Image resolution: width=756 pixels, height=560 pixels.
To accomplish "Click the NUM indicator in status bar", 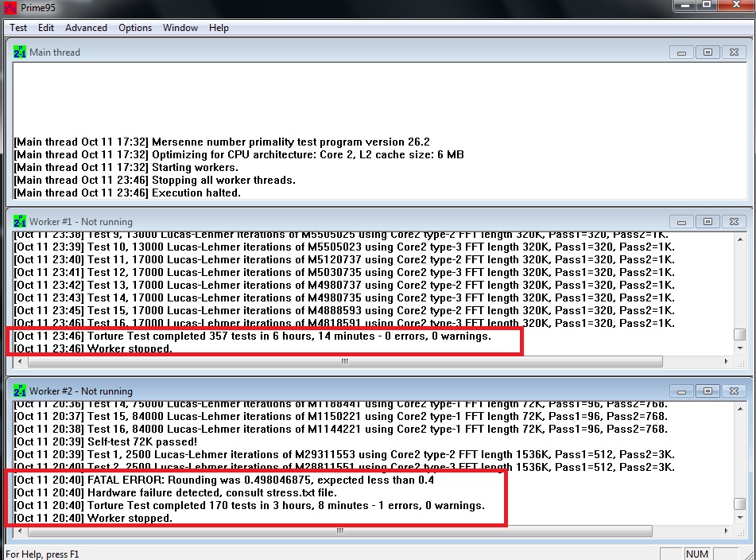I will click(x=697, y=554).
